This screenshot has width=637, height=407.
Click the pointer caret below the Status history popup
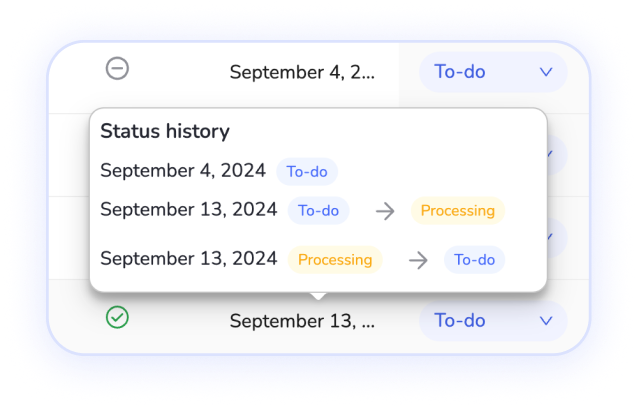pos(318,295)
